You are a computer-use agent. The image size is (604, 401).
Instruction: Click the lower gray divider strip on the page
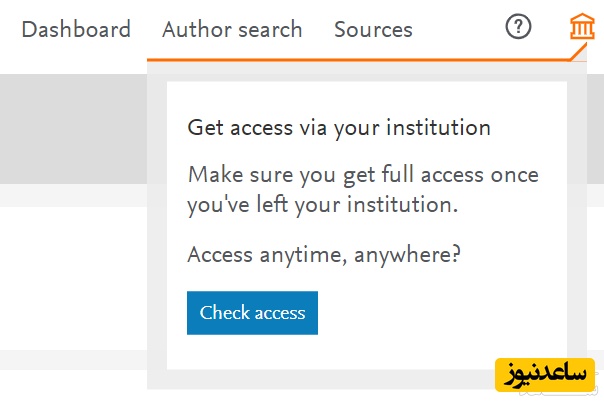pyautogui.click(x=72, y=359)
